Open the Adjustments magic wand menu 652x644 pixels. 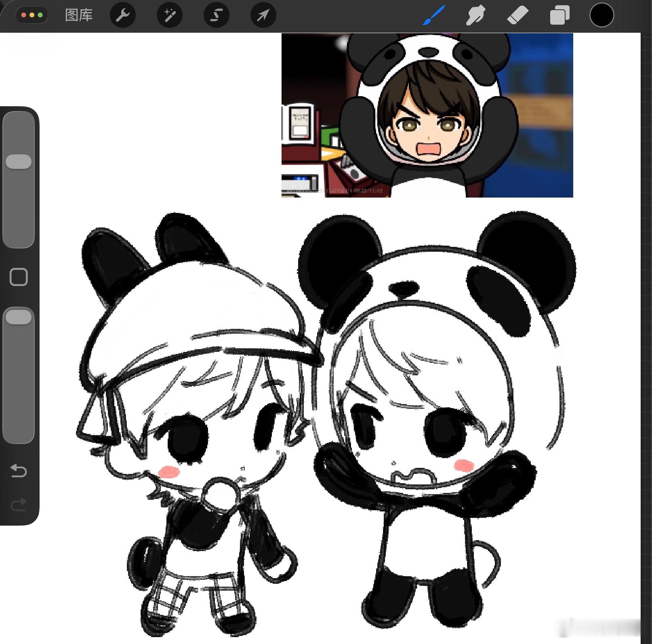point(170,15)
